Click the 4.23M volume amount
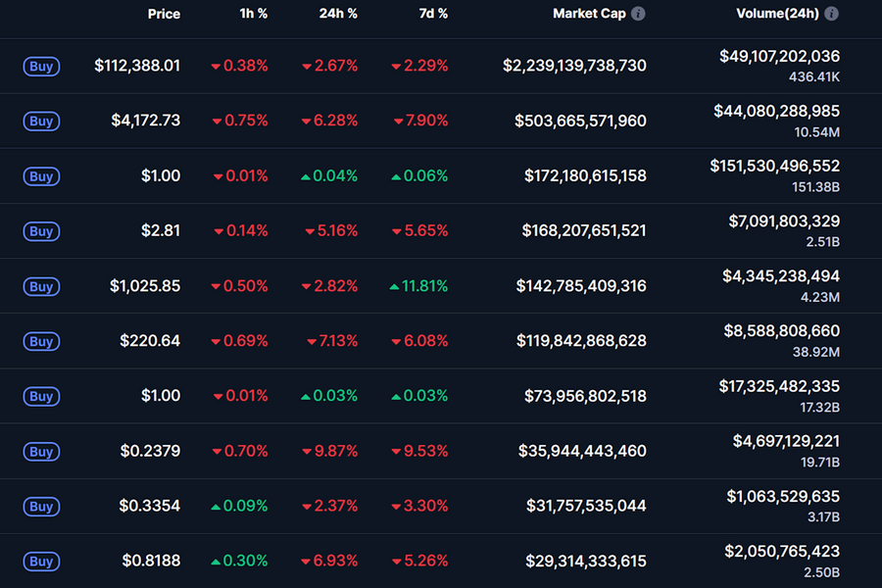882x588 pixels. (820, 297)
